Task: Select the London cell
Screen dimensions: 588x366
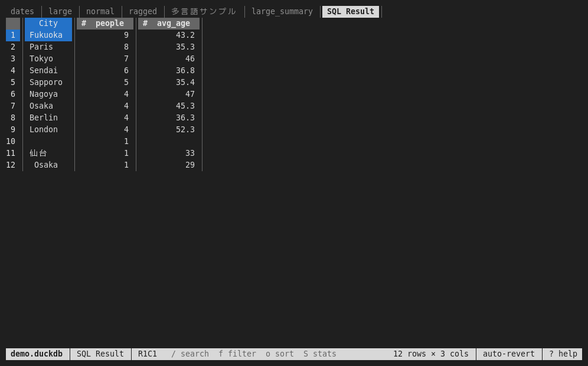Action: click(x=48, y=129)
